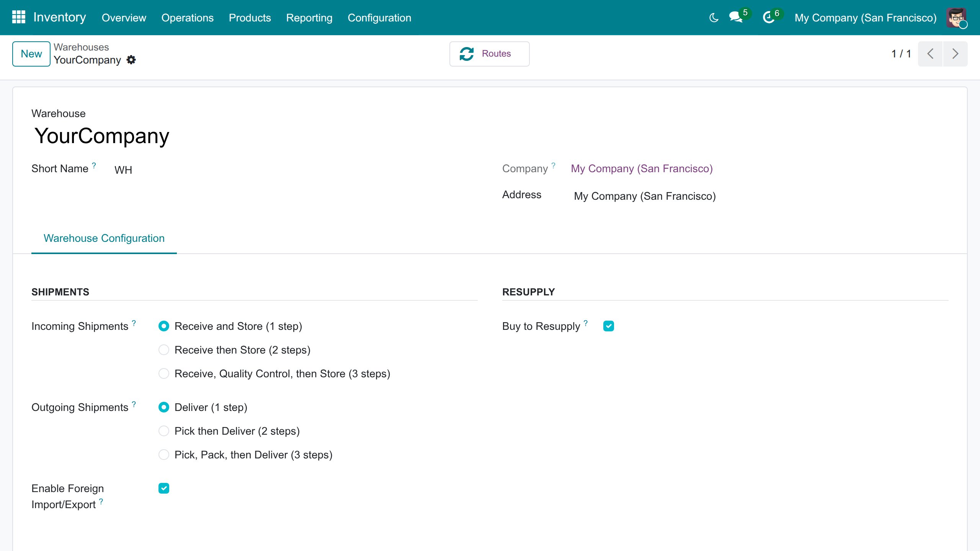
Task: Open the Products menu
Action: pyautogui.click(x=250, y=18)
